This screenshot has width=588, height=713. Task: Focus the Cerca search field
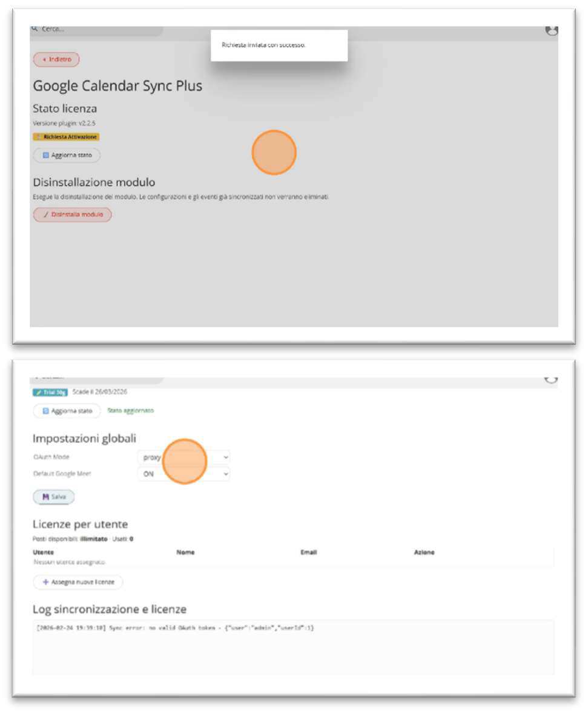pos(97,30)
